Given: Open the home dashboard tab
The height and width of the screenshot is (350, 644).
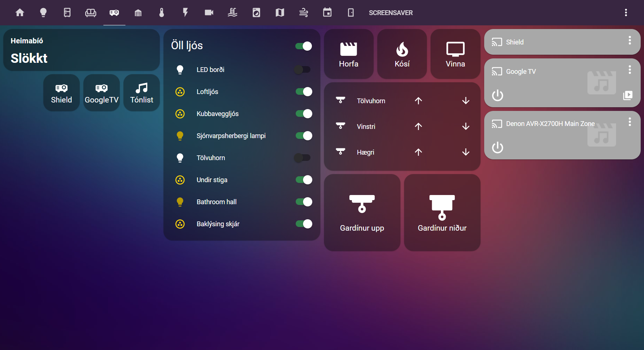Looking at the screenshot, I should 20,13.
